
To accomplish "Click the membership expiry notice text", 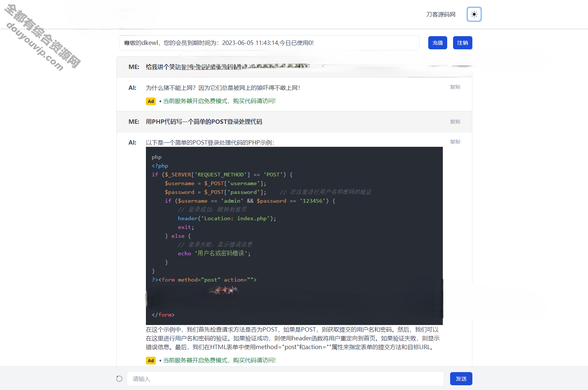I will (x=219, y=43).
